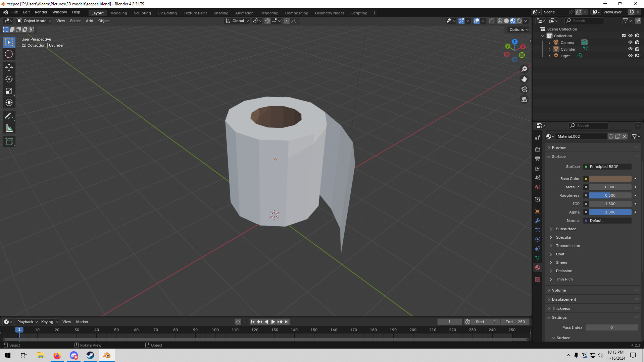
Task: Open the Particles properties tab
Action: (538, 230)
